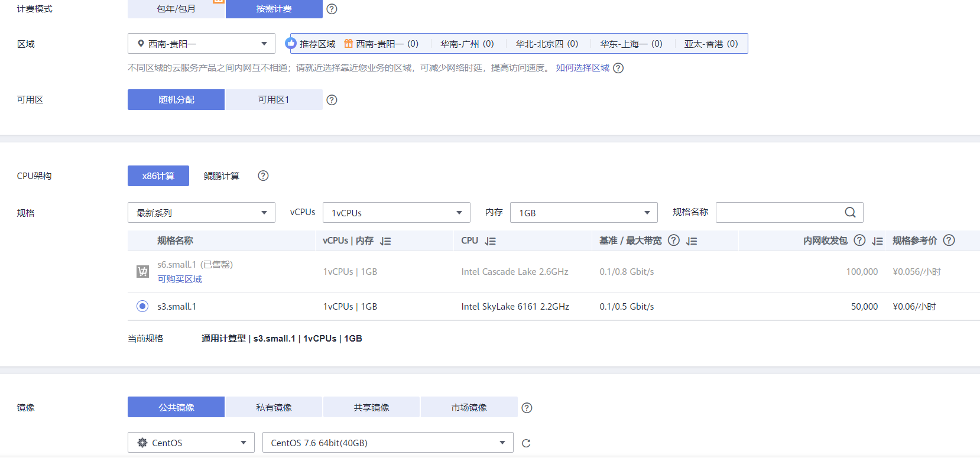
Task: Sort by 基准 / 最大带宽 column icon
Action: (692, 241)
